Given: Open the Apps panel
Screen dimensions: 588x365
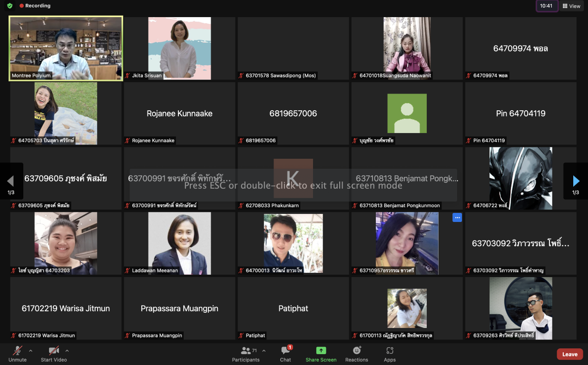Looking at the screenshot, I should point(390,354).
